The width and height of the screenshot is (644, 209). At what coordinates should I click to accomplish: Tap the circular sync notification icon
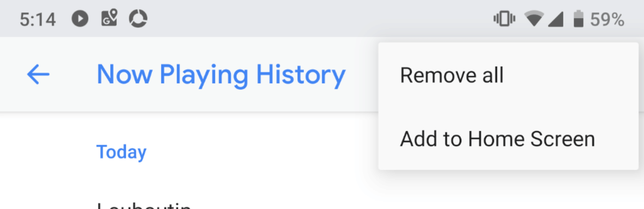click(138, 19)
